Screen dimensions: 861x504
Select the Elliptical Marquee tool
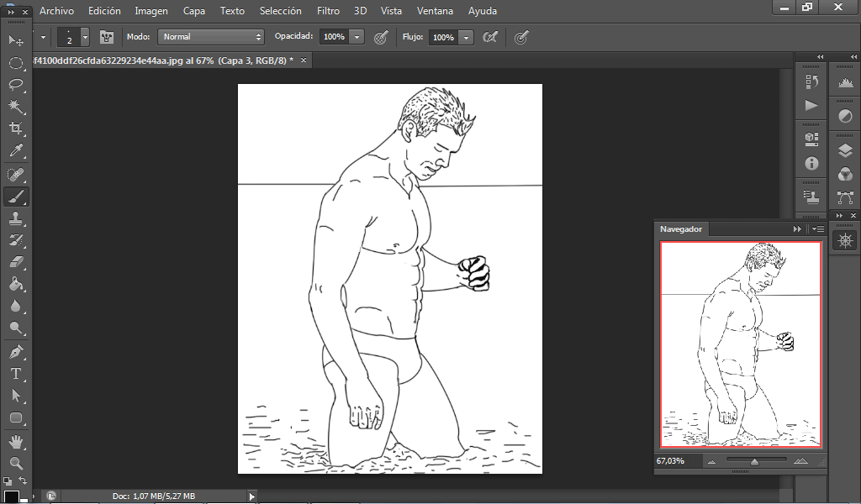(16, 63)
